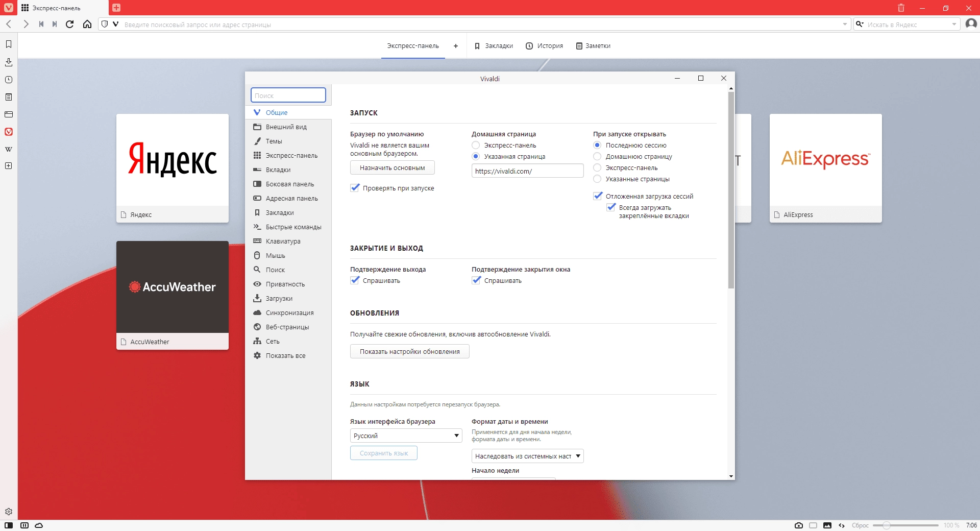
Task: Reload the current page
Action: click(70, 24)
